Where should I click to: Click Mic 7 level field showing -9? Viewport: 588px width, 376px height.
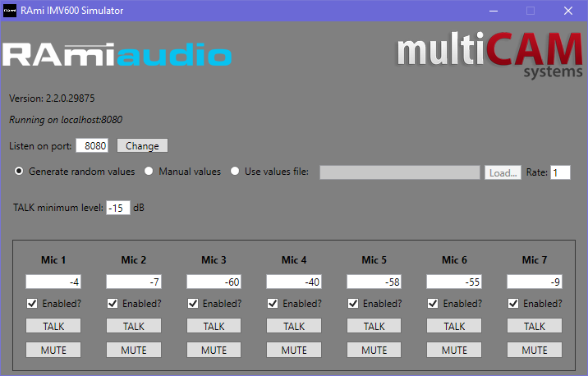point(535,282)
